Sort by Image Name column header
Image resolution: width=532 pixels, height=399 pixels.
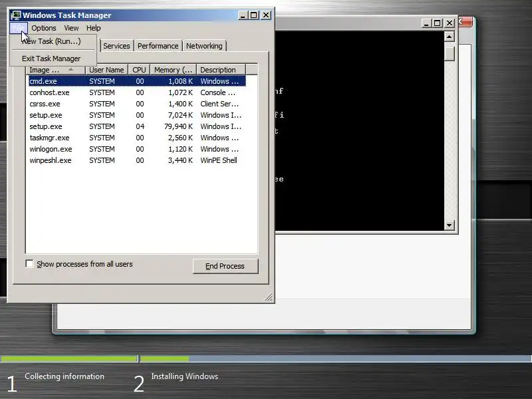pyautogui.click(x=56, y=70)
